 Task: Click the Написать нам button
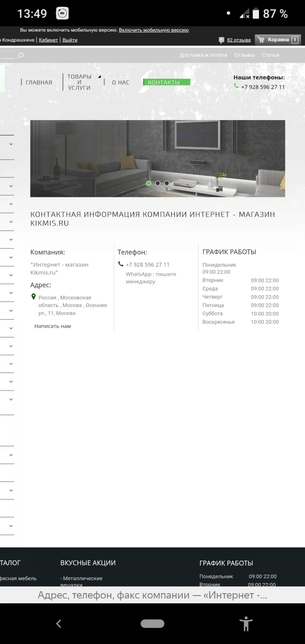pos(53,326)
